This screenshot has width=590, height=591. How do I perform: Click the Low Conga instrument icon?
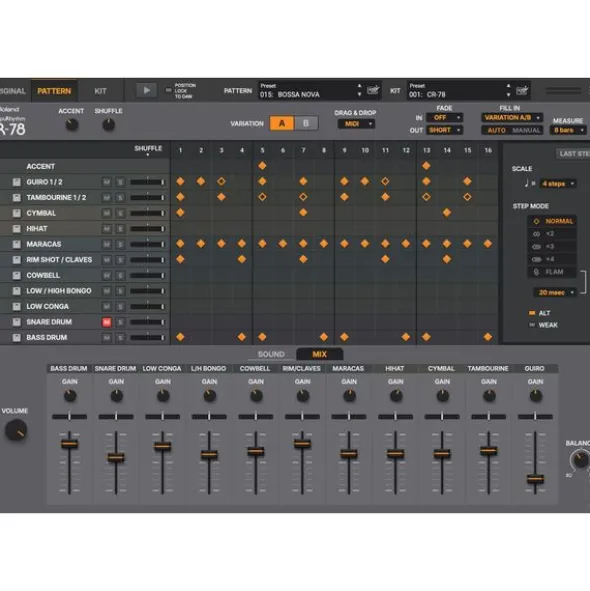click(x=16, y=306)
